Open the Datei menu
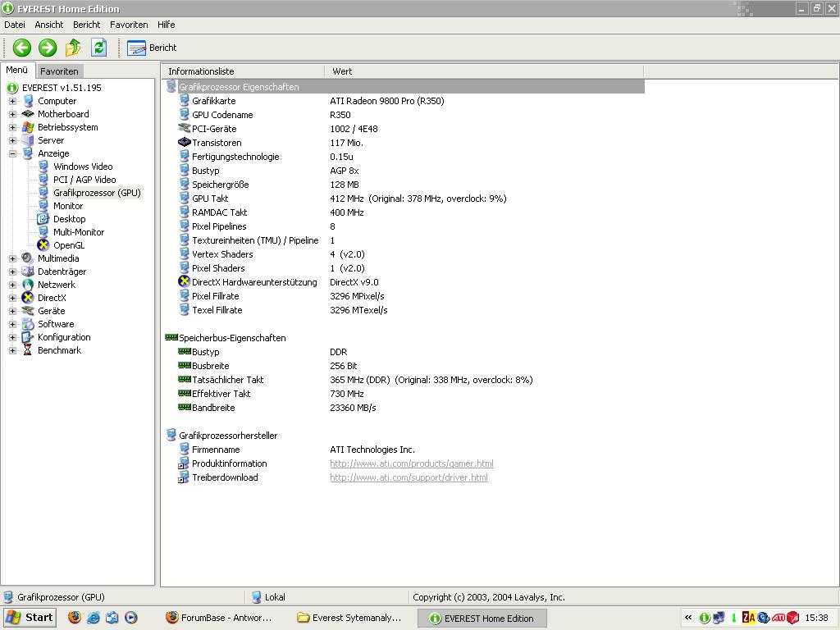840x630 pixels. pos(15,25)
